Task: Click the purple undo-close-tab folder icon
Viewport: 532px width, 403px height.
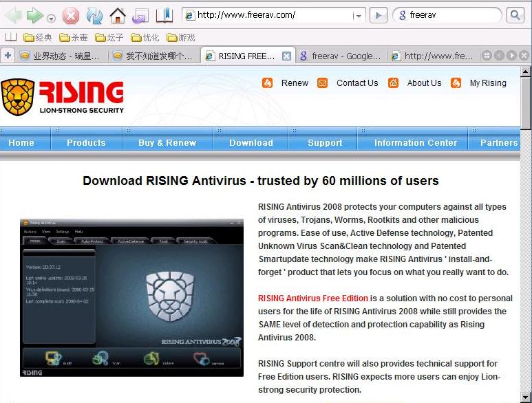Action: click(140, 16)
